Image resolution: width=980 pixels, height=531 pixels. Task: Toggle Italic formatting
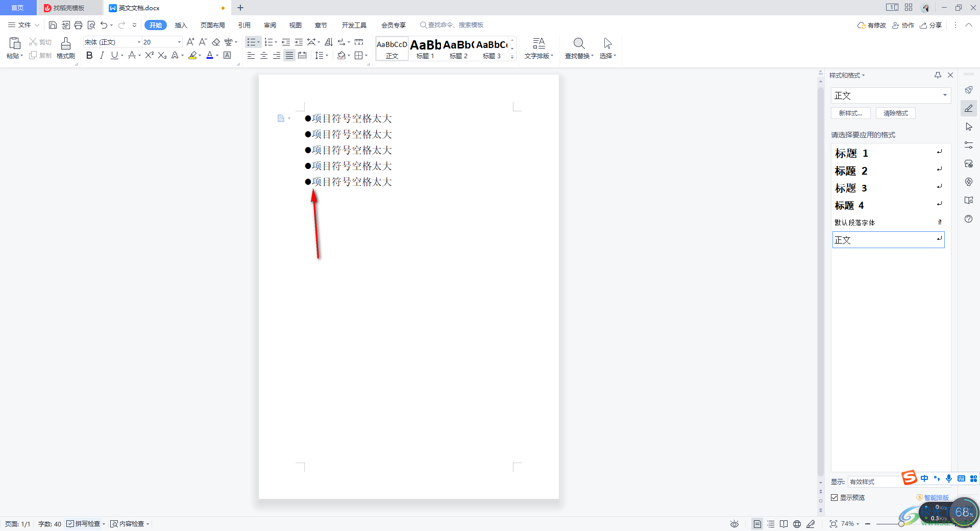(102, 55)
